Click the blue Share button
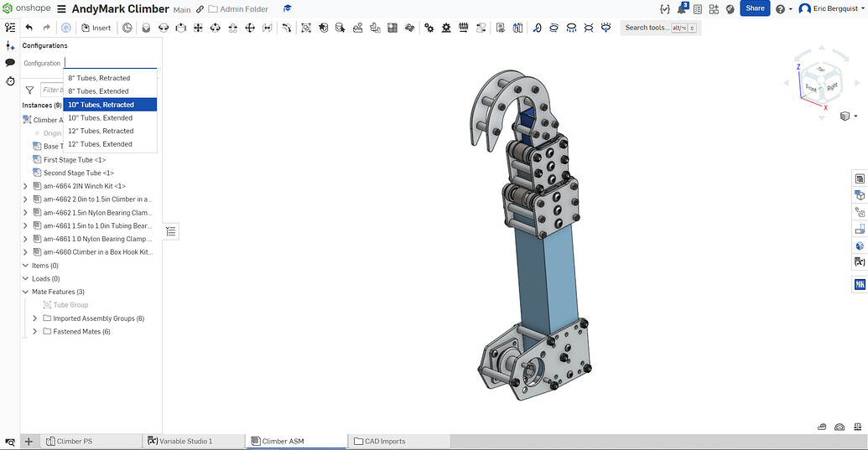868x450 pixels. [x=755, y=8]
